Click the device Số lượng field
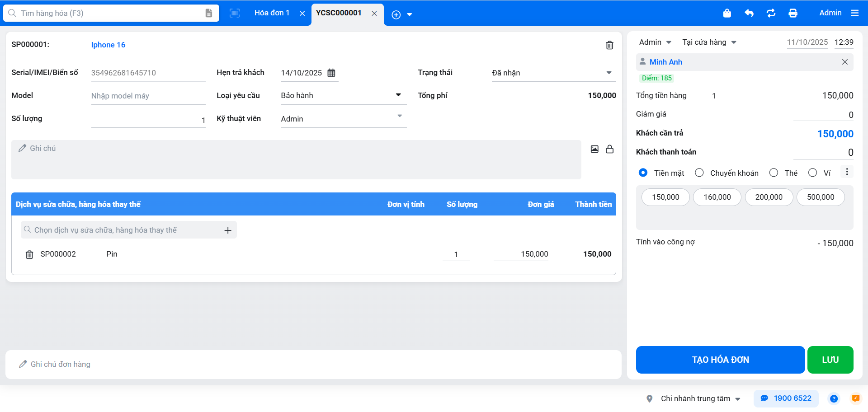This screenshot has height=412, width=868. 148,120
